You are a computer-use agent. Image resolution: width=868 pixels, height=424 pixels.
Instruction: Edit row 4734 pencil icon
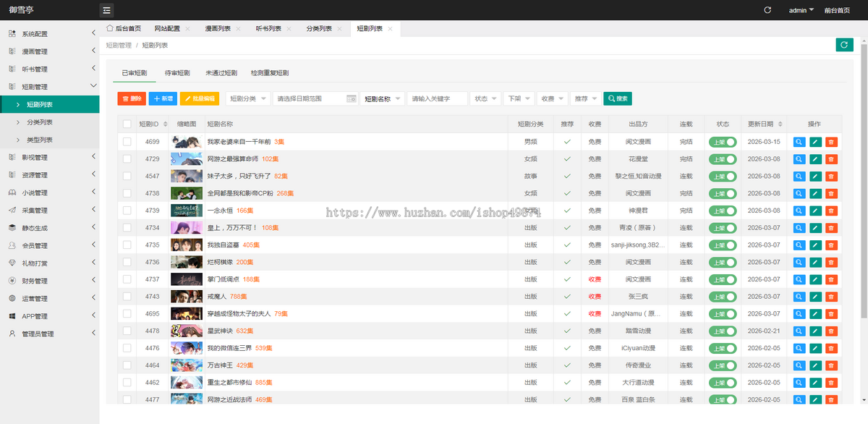pos(815,228)
